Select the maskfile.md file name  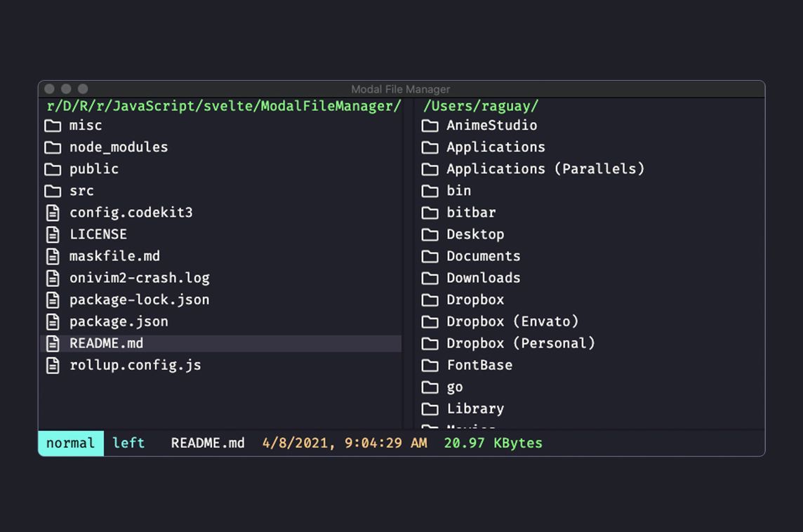point(114,256)
